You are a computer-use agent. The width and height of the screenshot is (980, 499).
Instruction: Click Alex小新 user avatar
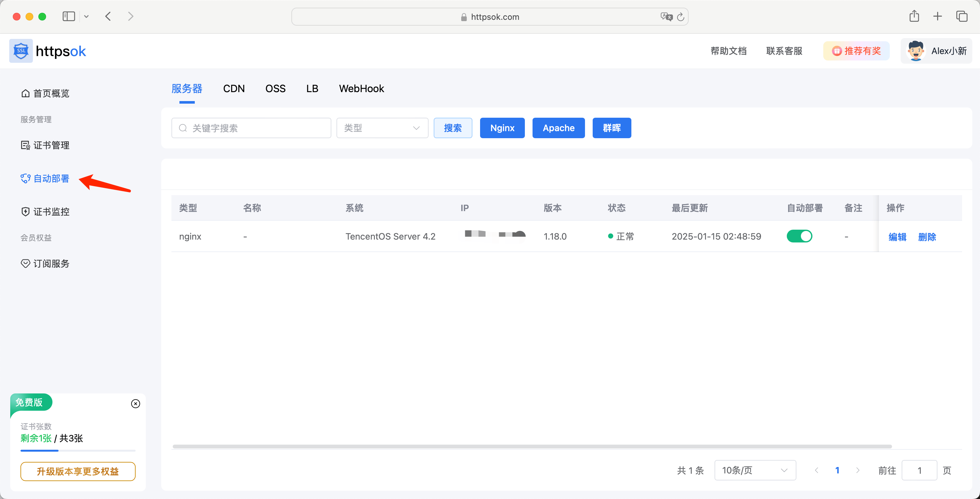pos(916,51)
